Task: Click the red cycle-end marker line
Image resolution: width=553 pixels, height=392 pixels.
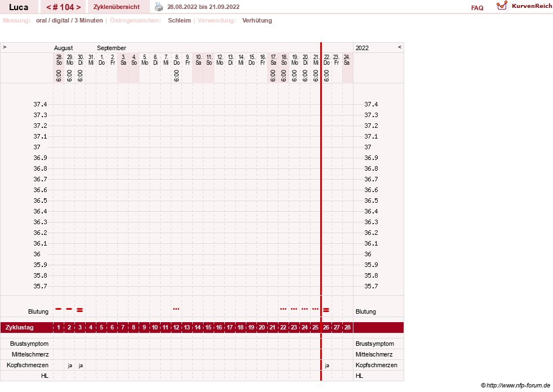Action: pyautogui.click(x=321, y=212)
